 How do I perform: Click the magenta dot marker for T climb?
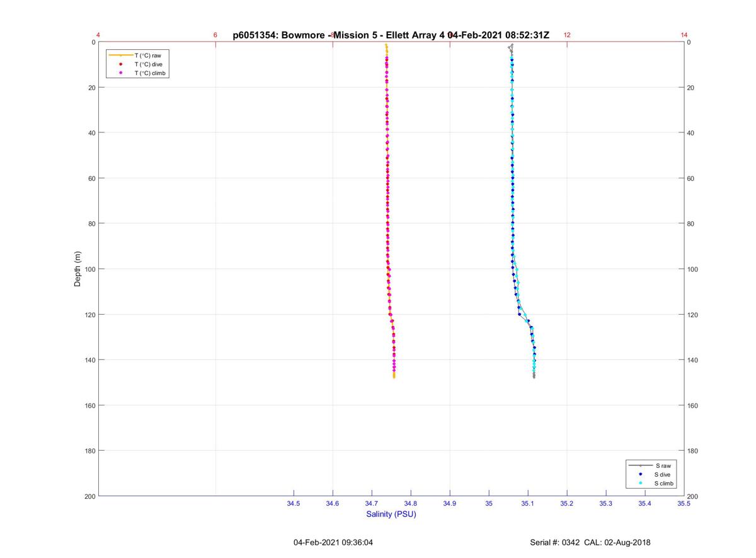pos(120,73)
